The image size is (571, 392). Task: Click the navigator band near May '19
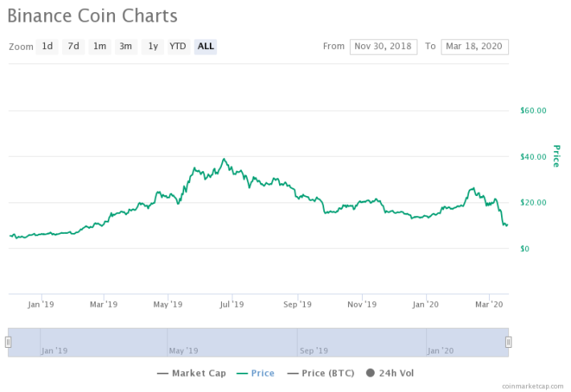pos(183,350)
